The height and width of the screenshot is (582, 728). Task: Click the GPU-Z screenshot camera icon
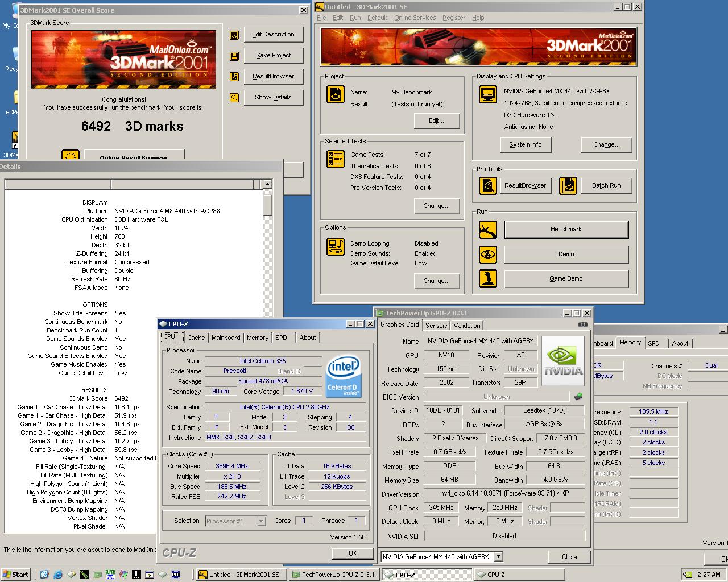pos(582,325)
